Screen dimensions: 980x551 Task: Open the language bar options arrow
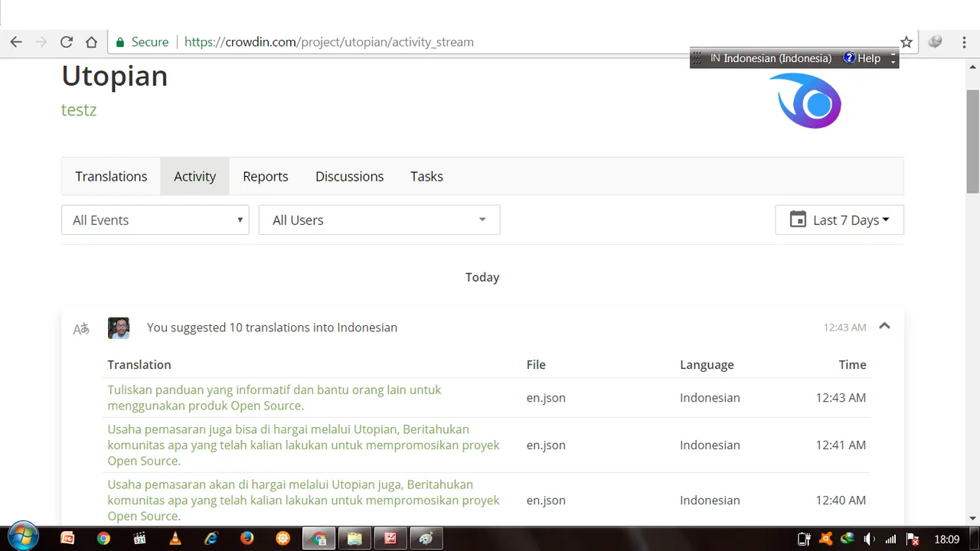(x=893, y=62)
